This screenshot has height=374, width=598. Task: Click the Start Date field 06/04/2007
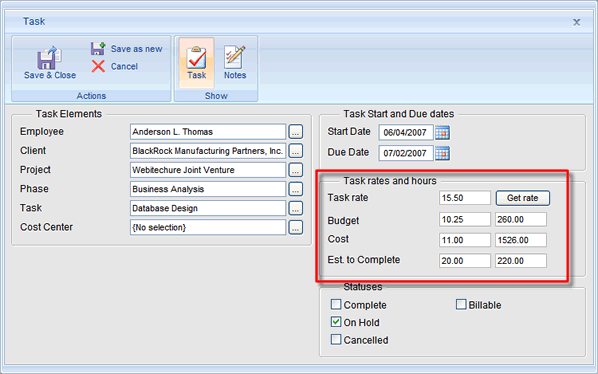pyautogui.click(x=406, y=133)
